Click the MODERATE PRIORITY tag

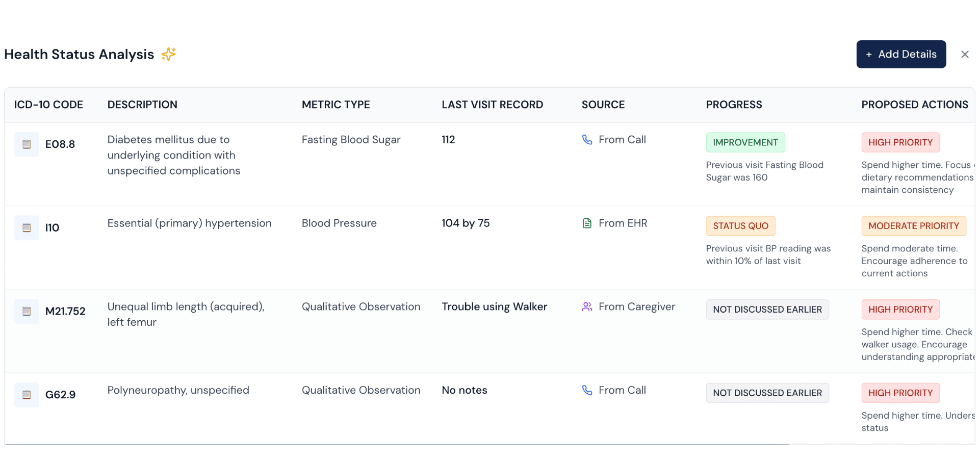coord(913,226)
